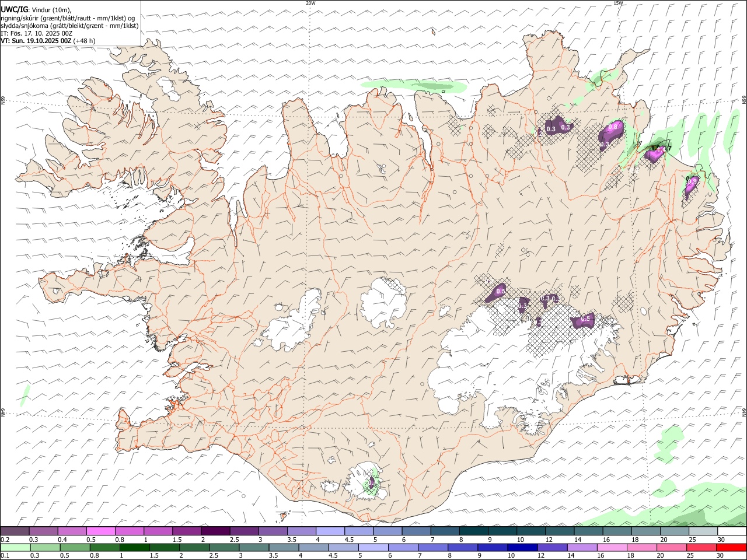Click the light green 0.3 swatch in lower scale
Screen dimensions: 747x560
coord(45,547)
